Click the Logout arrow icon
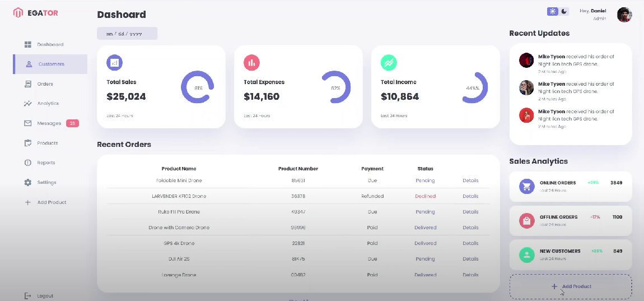The width and height of the screenshot is (644, 301). click(x=28, y=295)
